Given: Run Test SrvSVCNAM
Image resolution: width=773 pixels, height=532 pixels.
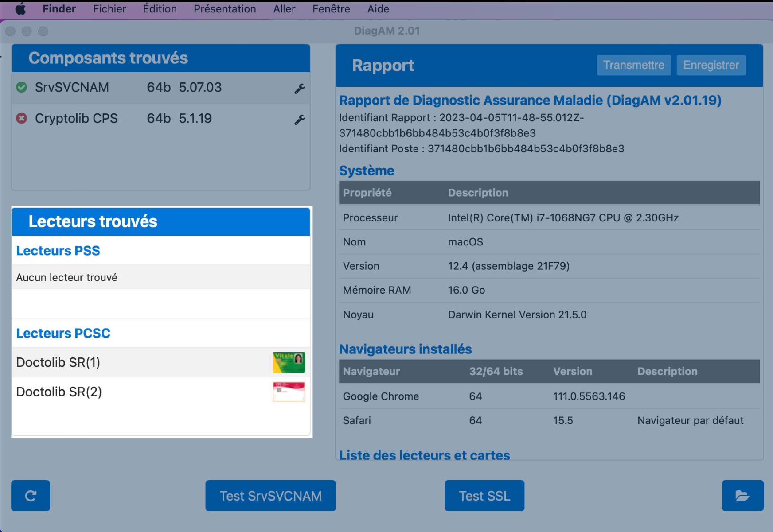Looking at the screenshot, I should coord(271,496).
